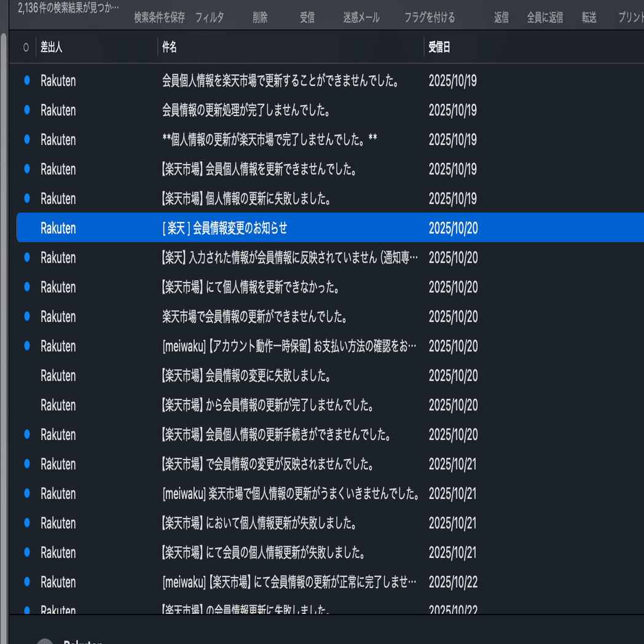Viewport: 644px width, 644px height.
Task: Click the 削除 (delete) toolbar button
Action: (x=260, y=17)
